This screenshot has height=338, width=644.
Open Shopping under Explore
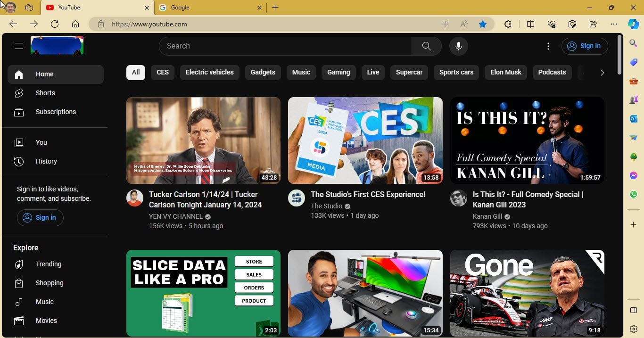(56, 283)
